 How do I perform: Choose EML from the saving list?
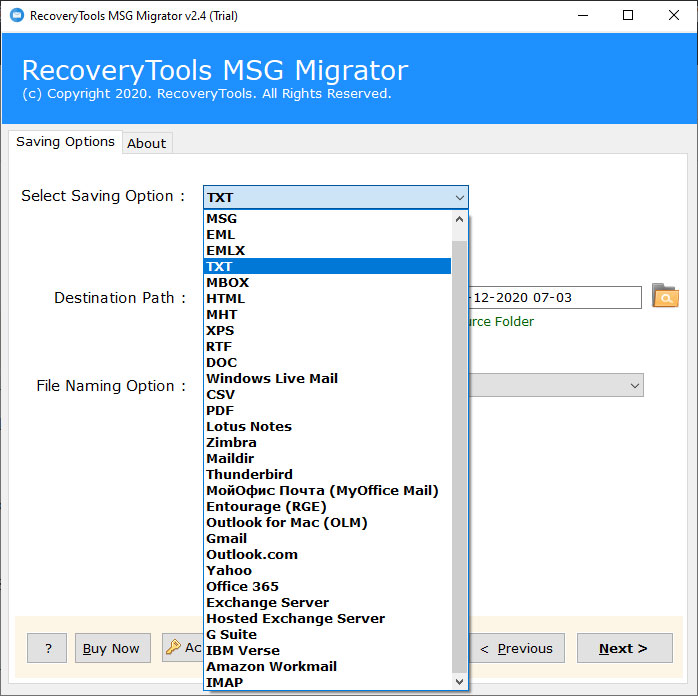point(327,235)
